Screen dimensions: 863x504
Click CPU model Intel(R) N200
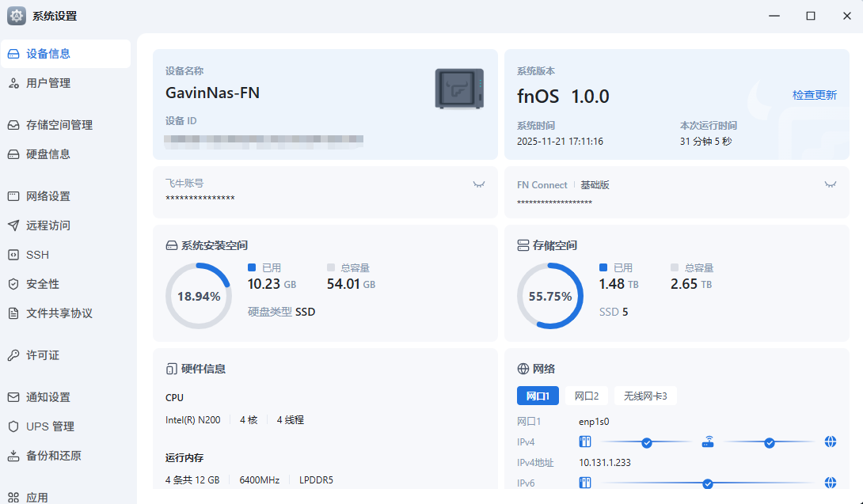coord(192,420)
